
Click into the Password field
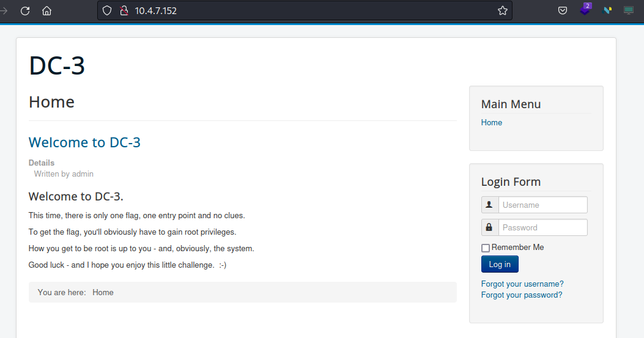click(543, 227)
